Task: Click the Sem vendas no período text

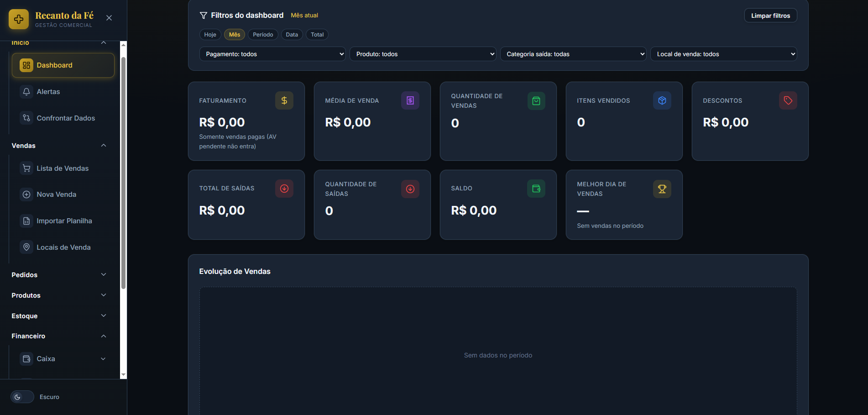Action: click(610, 226)
